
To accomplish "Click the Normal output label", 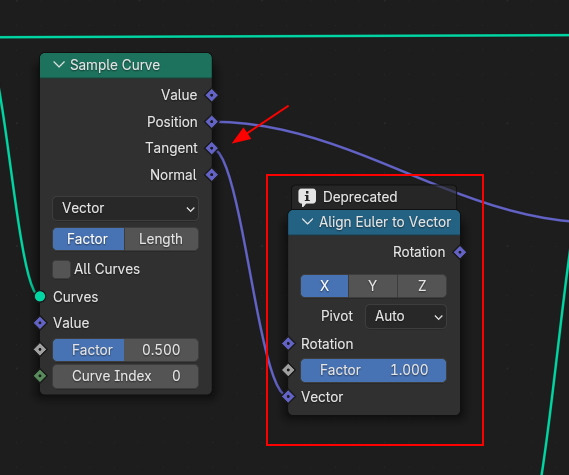I will (x=173, y=175).
